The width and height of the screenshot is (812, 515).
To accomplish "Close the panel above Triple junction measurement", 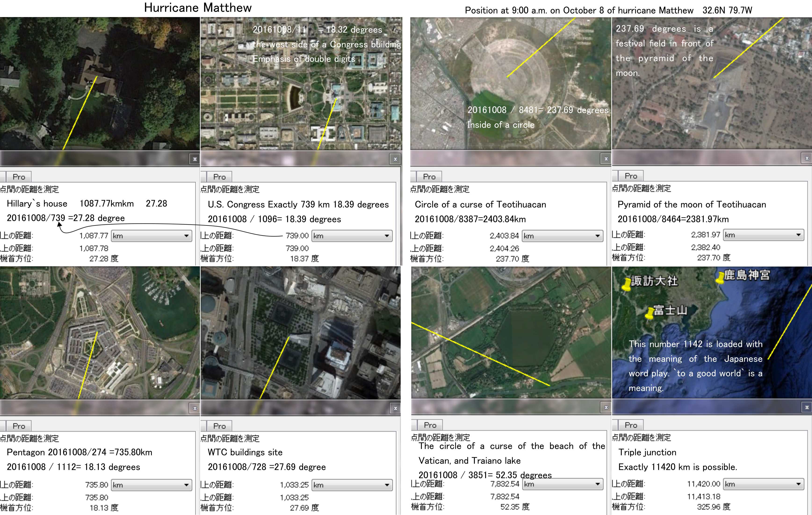I will [807, 407].
